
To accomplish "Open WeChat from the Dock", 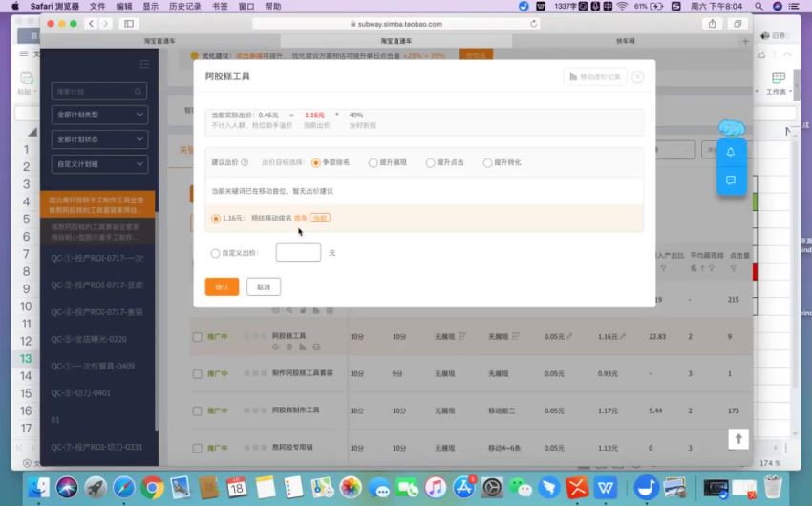I will (x=521, y=487).
